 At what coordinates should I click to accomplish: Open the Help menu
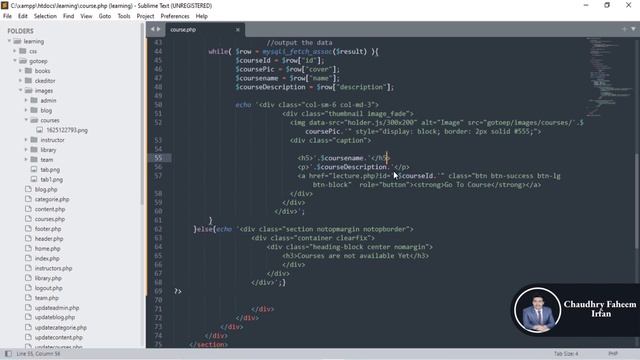202,16
